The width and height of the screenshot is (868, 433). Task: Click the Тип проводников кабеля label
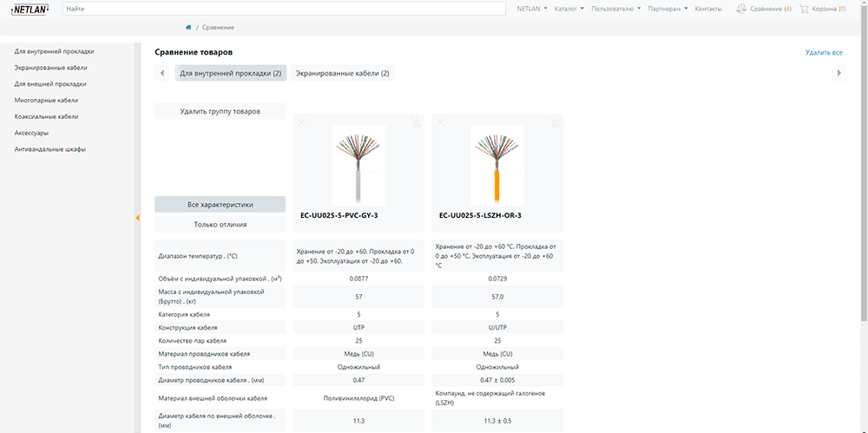(194, 367)
